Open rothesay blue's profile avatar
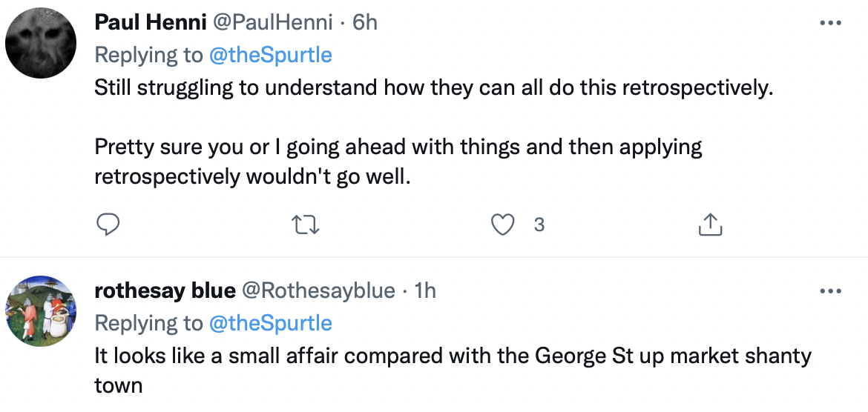The height and width of the screenshot is (412, 868). click(x=41, y=310)
